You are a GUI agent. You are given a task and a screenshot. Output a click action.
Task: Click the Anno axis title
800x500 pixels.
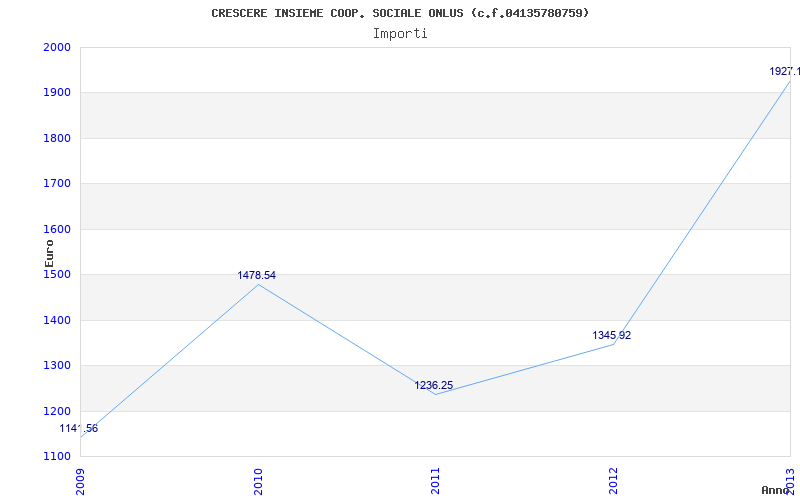(x=775, y=490)
